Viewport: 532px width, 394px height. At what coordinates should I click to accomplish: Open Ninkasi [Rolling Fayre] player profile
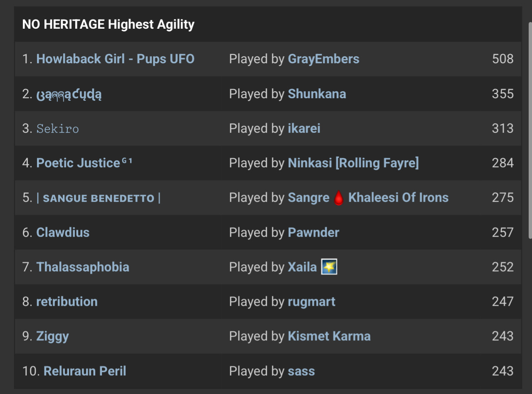353,163
